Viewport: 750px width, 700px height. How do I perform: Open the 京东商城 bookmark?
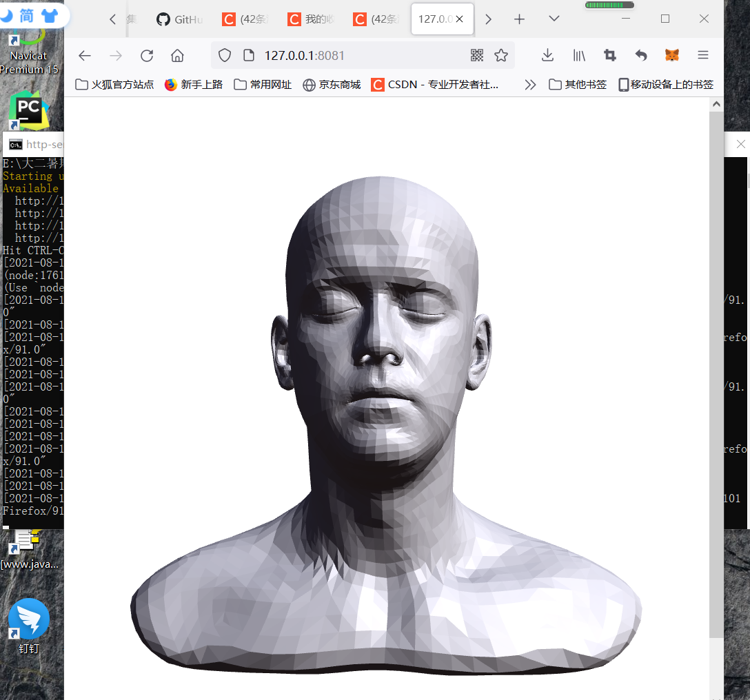pos(332,85)
